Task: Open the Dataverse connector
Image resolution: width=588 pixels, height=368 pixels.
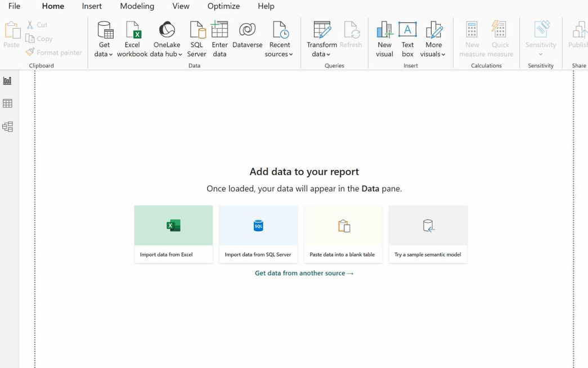Action: click(248, 35)
